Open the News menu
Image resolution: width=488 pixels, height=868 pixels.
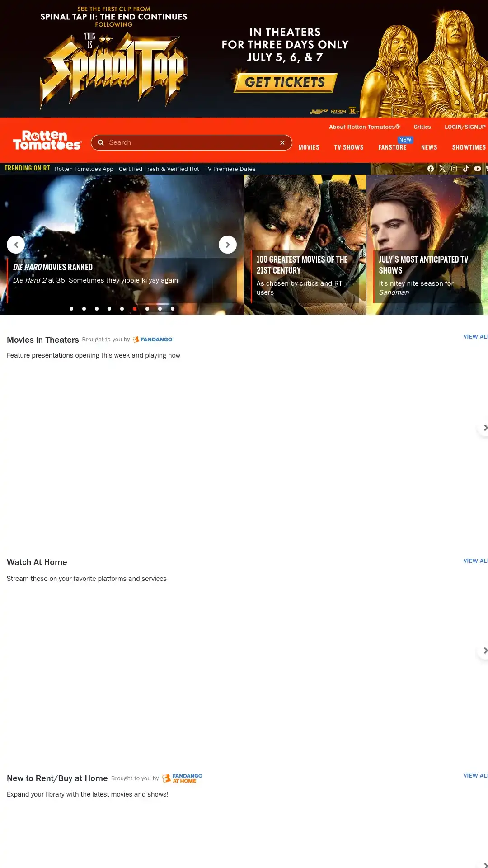(429, 147)
